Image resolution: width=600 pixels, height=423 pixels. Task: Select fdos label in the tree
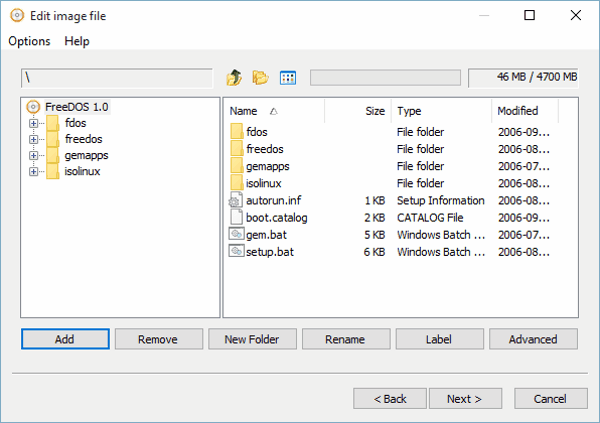[x=75, y=123]
